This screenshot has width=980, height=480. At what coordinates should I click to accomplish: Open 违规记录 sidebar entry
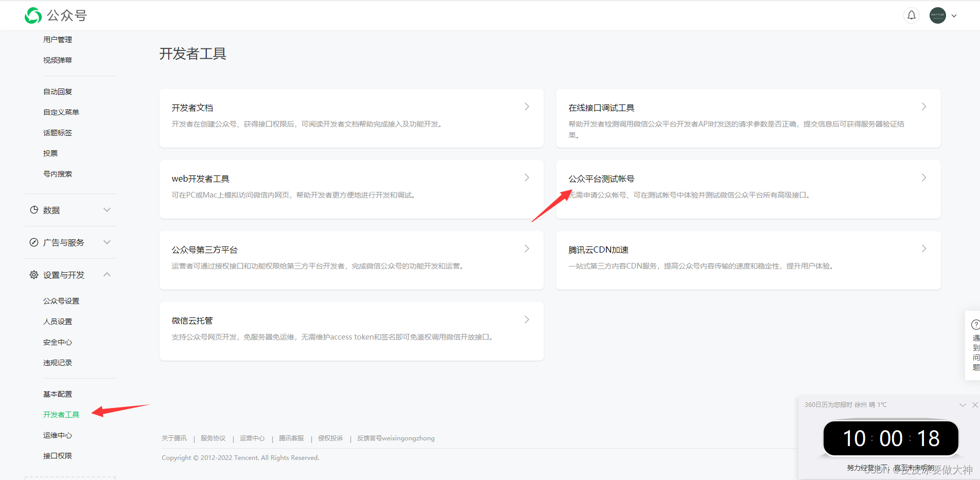pyautogui.click(x=58, y=363)
